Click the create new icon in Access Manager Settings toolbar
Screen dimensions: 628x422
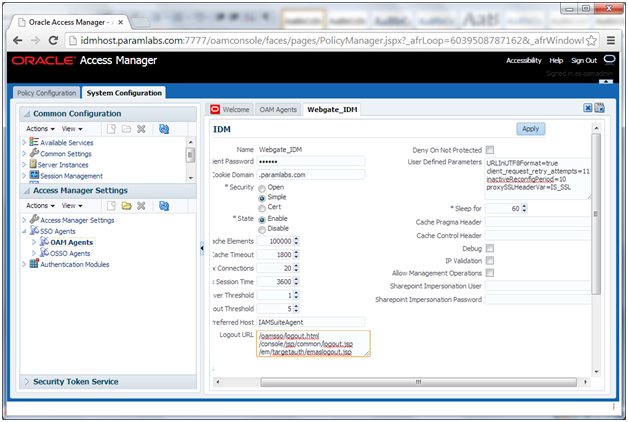[111, 206]
